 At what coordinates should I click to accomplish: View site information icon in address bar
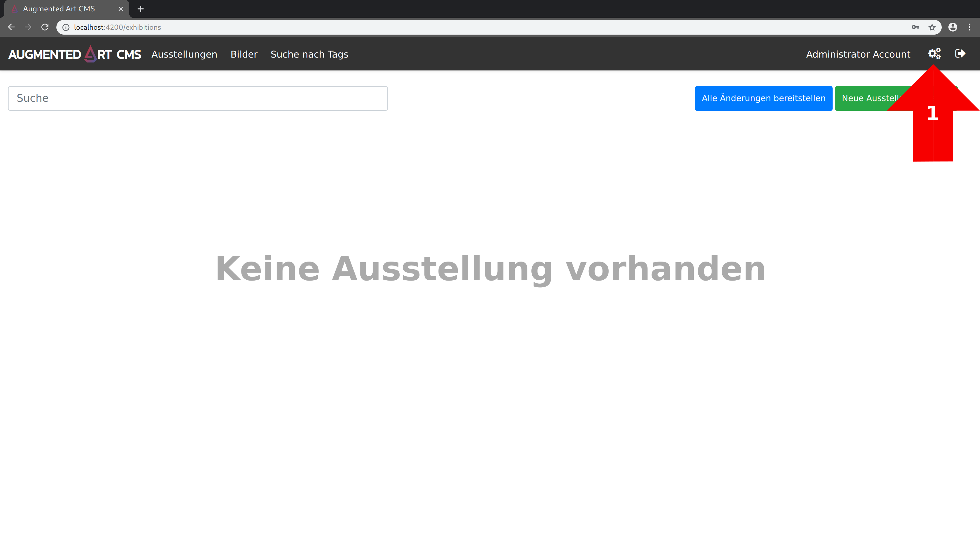click(66, 27)
